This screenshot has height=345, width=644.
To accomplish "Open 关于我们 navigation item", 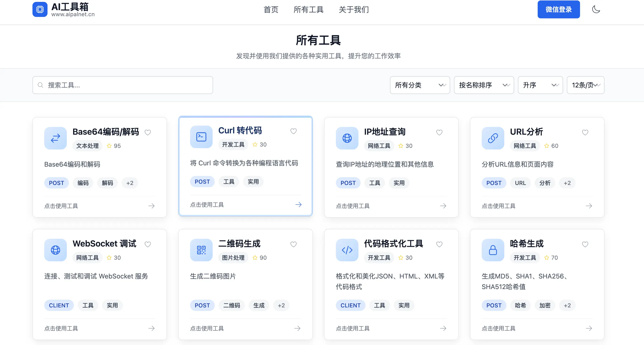I will pyautogui.click(x=354, y=9).
